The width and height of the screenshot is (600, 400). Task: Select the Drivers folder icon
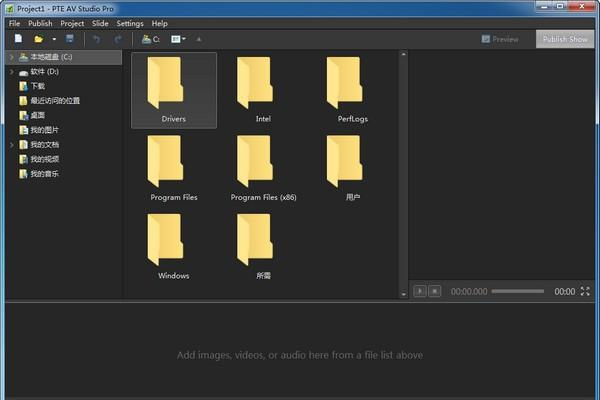(x=174, y=90)
